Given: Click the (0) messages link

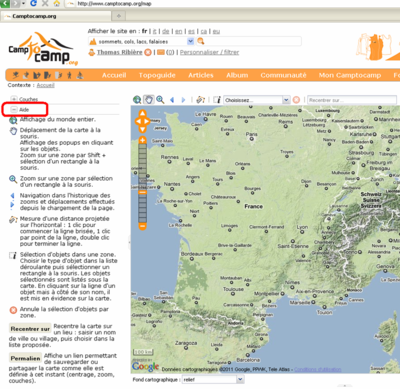Looking at the screenshot, I should pos(170,52).
